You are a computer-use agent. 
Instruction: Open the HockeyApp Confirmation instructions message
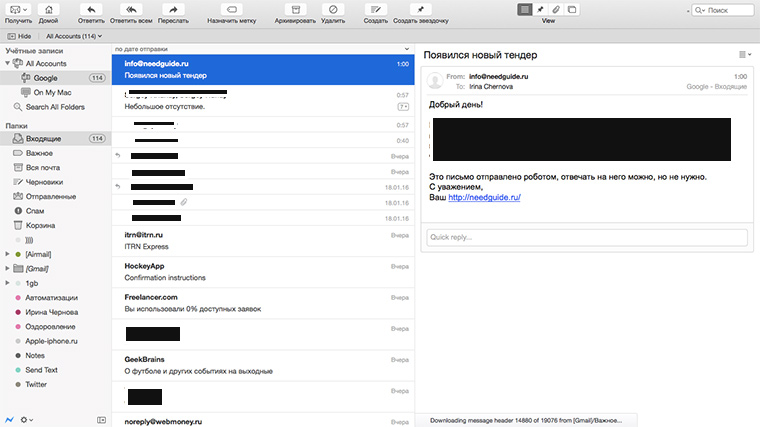(263, 272)
